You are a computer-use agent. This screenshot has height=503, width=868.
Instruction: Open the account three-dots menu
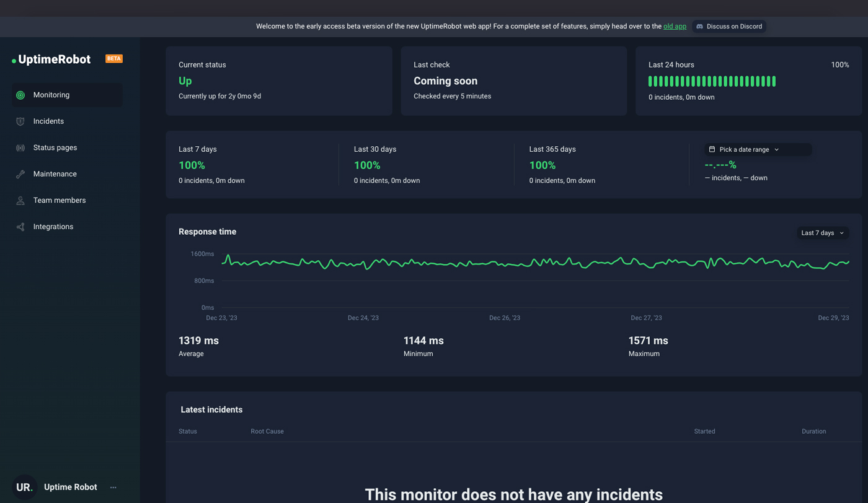point(113,488)
